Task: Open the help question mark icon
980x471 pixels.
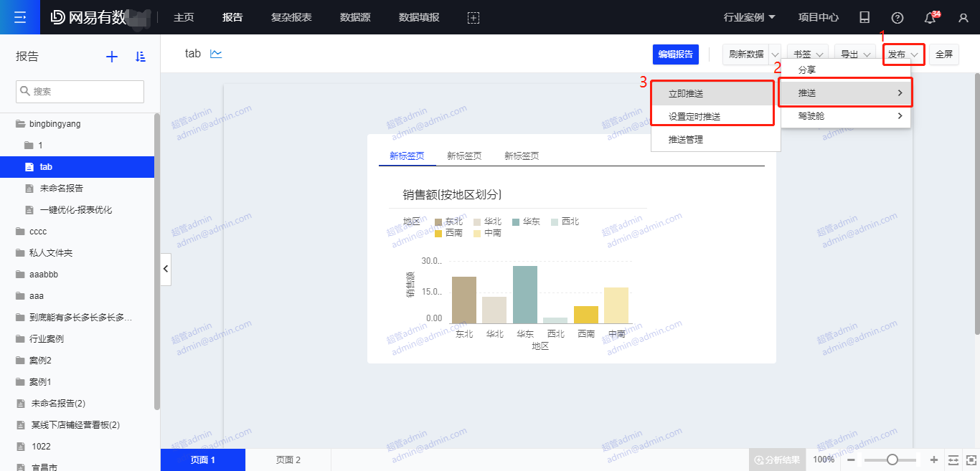Action: [897, 18]
